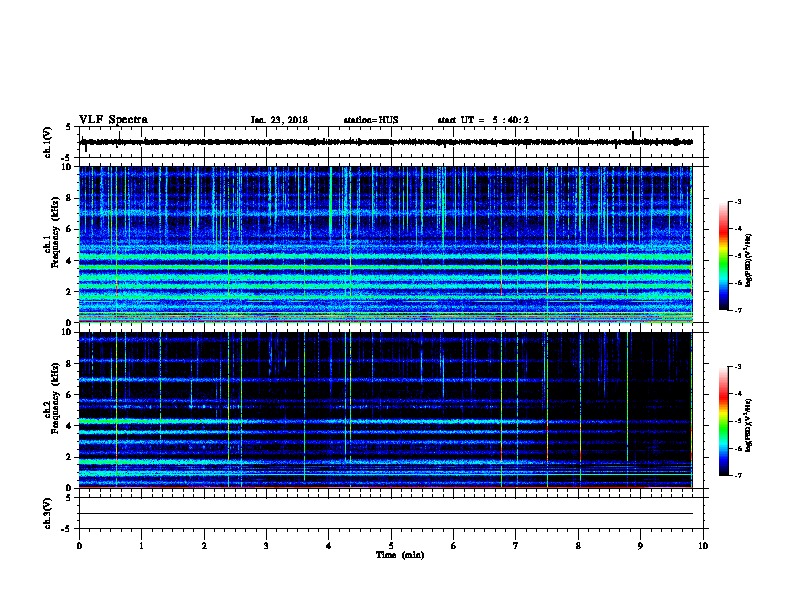792x612 pixels.
Task: Click the "start UT = 5:40:2" text
Action: [x=483, y=120]
